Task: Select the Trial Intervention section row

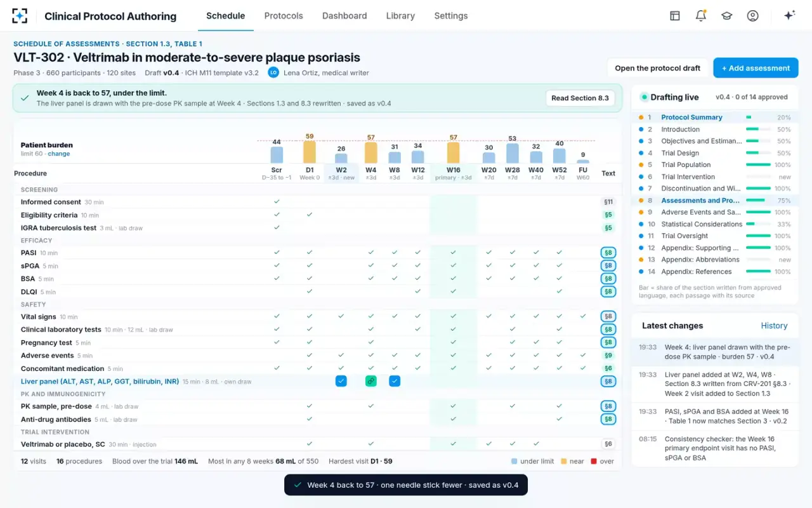Action: click(x=715, y=177)
